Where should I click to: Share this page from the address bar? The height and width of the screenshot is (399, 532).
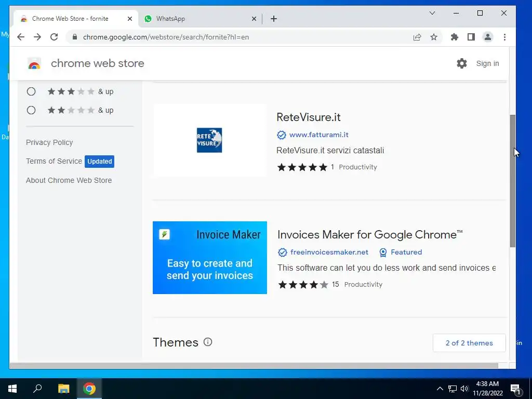coord(417,37)
